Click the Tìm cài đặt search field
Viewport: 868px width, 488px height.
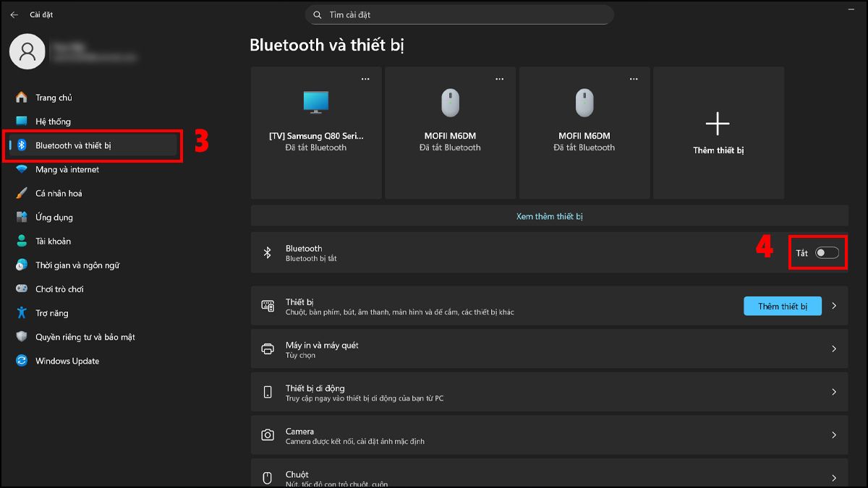459,14
